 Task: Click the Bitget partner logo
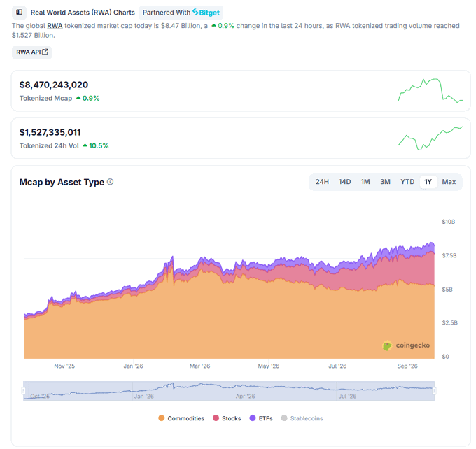(206, 13)
